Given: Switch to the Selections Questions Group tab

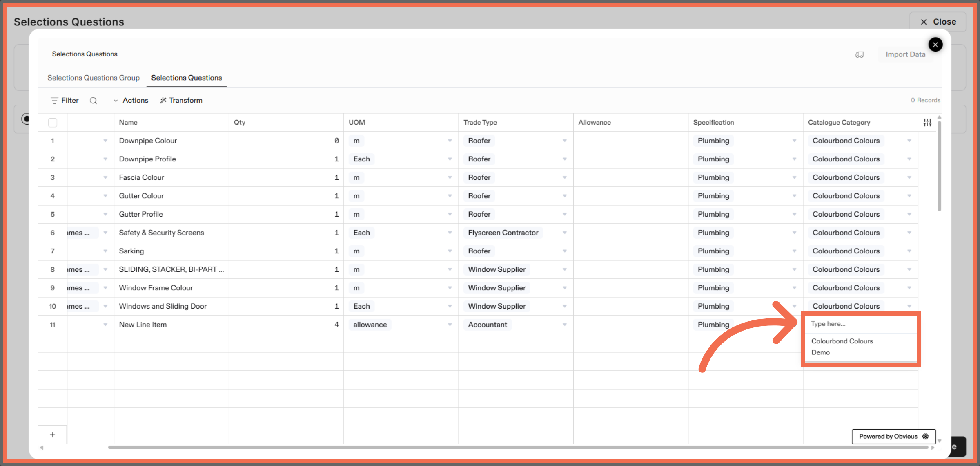Looking at the screenshot, I should 94,78.
